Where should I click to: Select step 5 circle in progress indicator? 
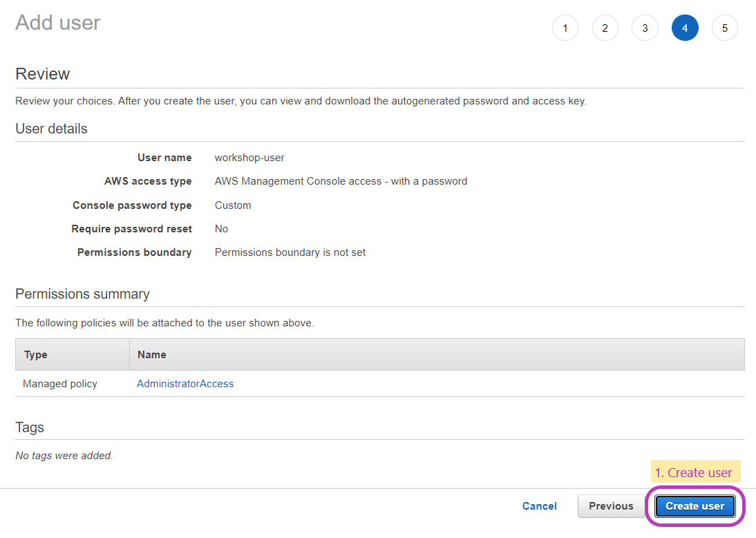[x=725, y=28]
